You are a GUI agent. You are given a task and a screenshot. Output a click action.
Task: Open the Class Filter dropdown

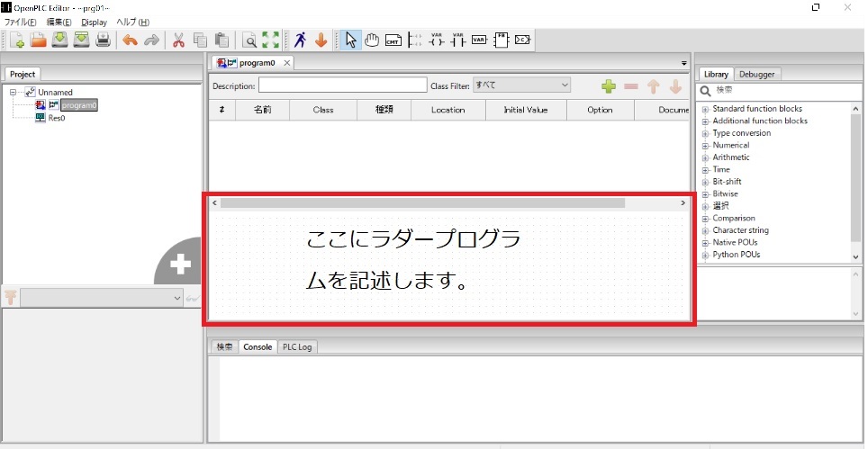pos(521,85)
